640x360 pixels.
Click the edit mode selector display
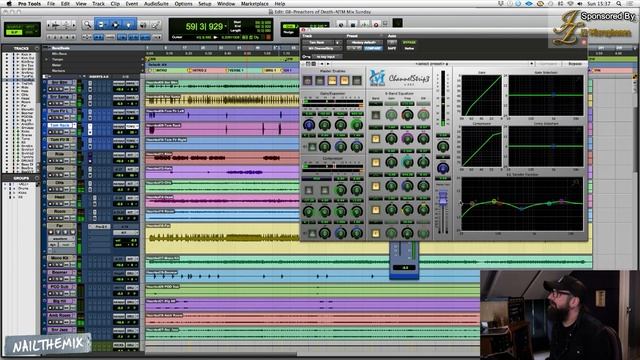[x=22, y=29]
